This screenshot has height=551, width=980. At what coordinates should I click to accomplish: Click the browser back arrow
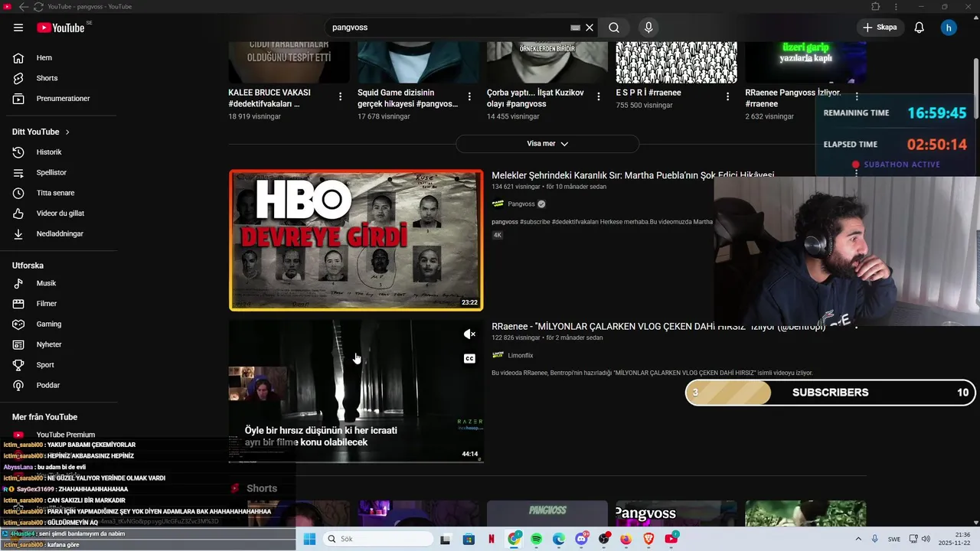point(23,7)
